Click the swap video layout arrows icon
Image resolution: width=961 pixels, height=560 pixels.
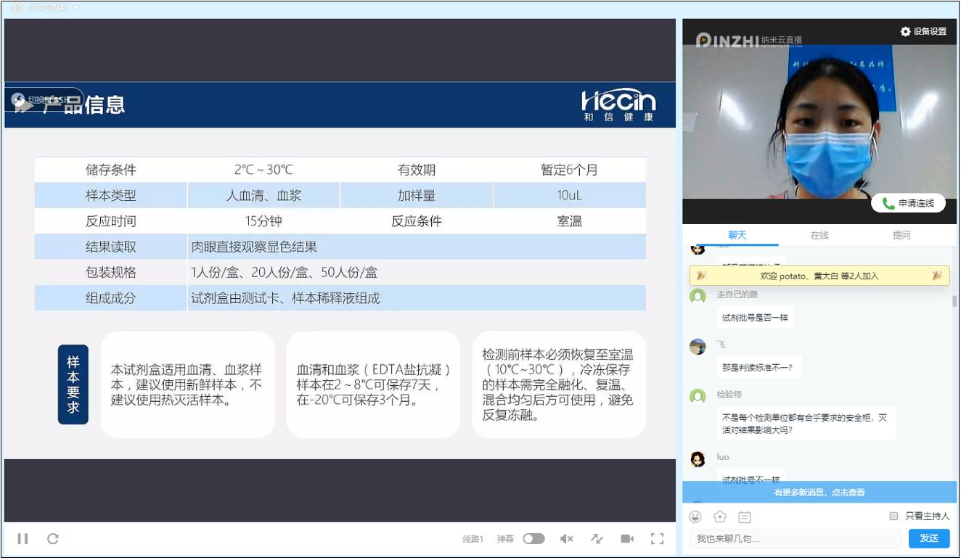[x=597, y=539]
